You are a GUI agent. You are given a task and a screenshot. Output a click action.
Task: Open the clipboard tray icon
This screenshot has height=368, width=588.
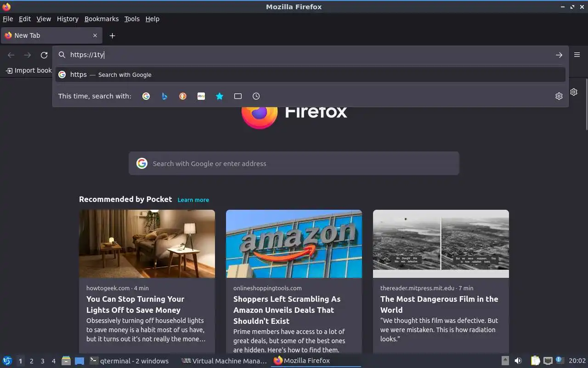click(535, 361)
